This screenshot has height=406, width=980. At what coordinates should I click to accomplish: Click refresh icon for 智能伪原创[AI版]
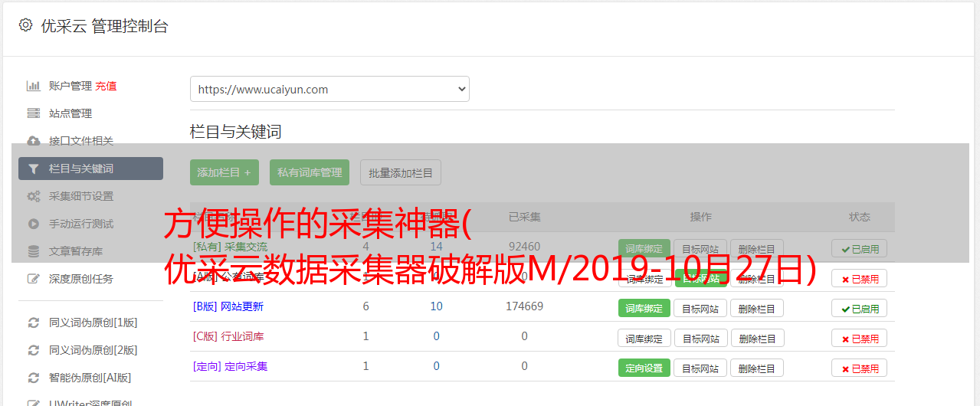pyautogui.click(x=34, y=378)
